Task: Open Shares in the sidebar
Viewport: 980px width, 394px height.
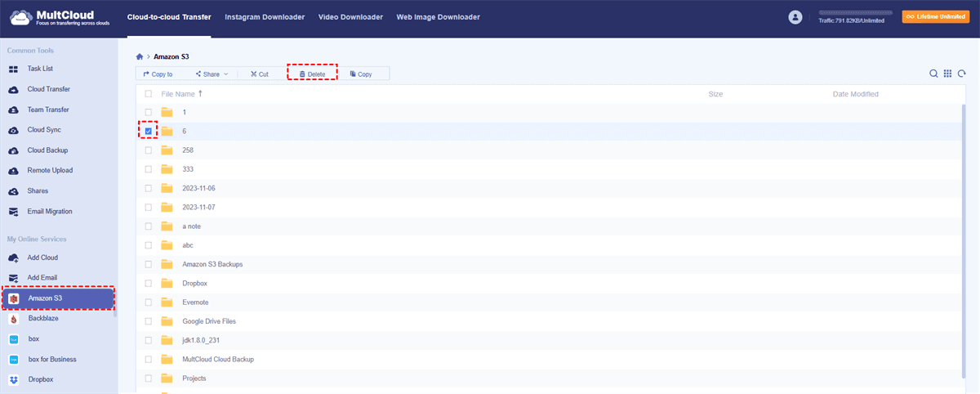Action: tap(38, 191)
